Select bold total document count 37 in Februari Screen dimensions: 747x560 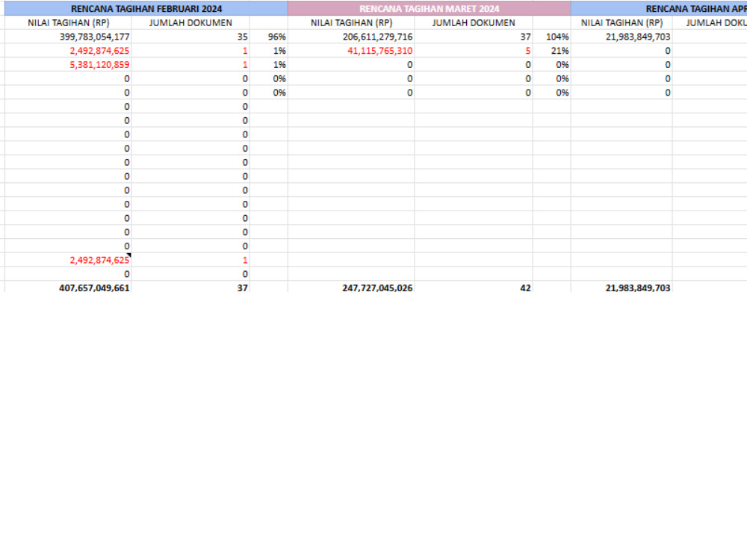pyautogui.click(x=190, y=287)
